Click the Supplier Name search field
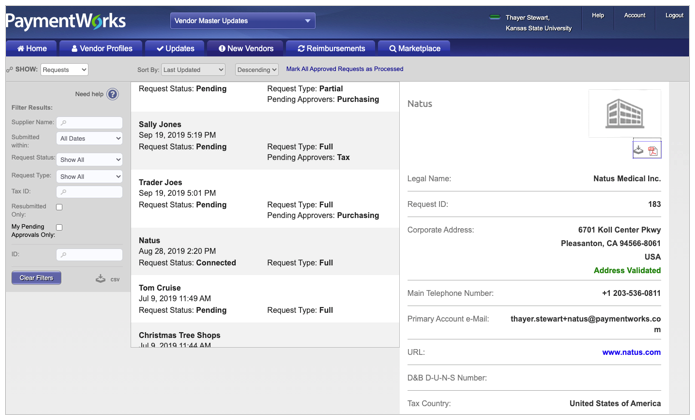 90,122
